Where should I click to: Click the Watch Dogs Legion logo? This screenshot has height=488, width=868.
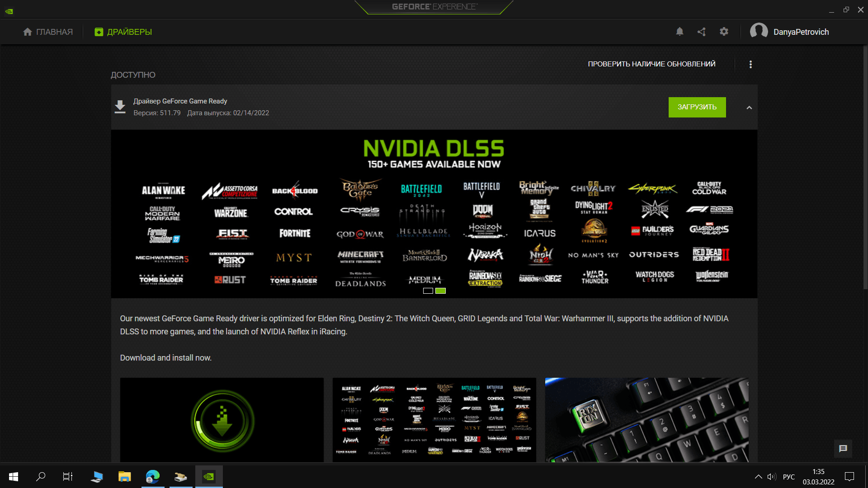(655, 277)
